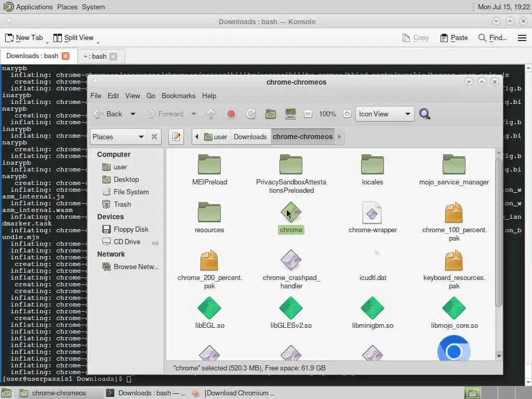This screenshot has width=532, height=399.
Task: Open the Edit menu in file manager
Action: coord(113,96)
